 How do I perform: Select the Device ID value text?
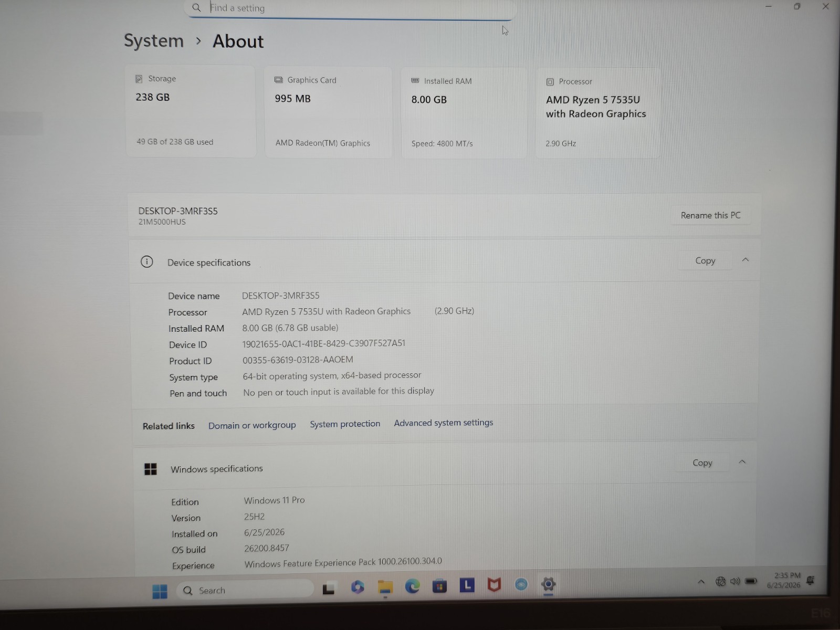324,343
